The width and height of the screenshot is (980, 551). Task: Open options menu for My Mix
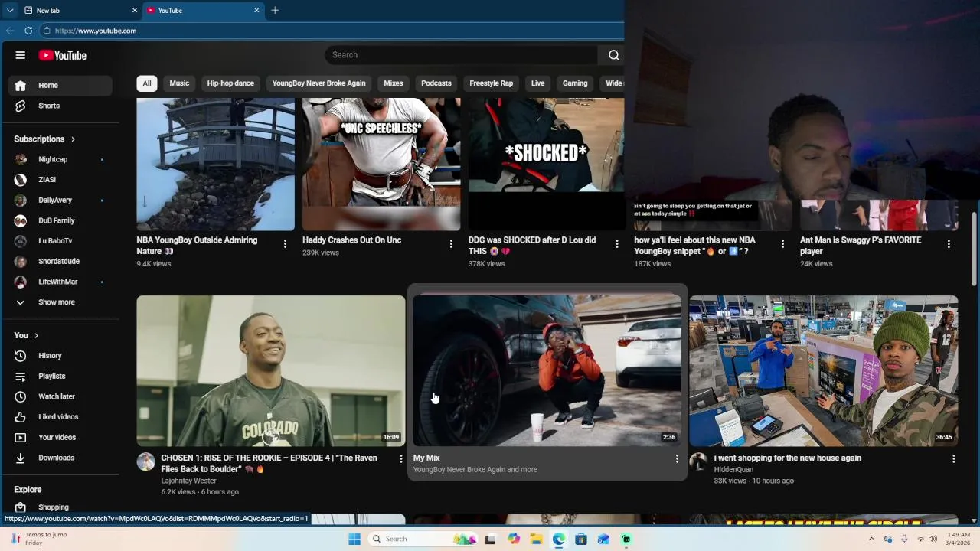[x=677, y=458]
